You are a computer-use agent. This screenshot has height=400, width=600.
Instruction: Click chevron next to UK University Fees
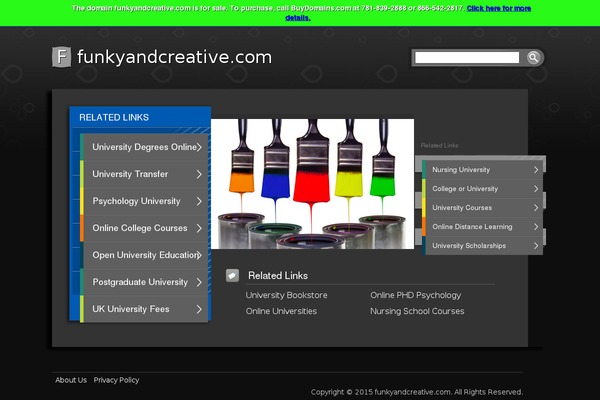click(x=199, y=309)
